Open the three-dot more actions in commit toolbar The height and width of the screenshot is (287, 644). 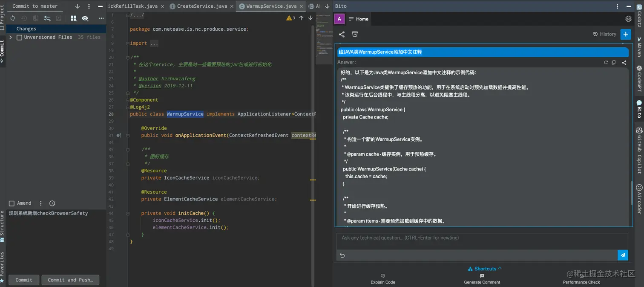[x=101, y=18]
